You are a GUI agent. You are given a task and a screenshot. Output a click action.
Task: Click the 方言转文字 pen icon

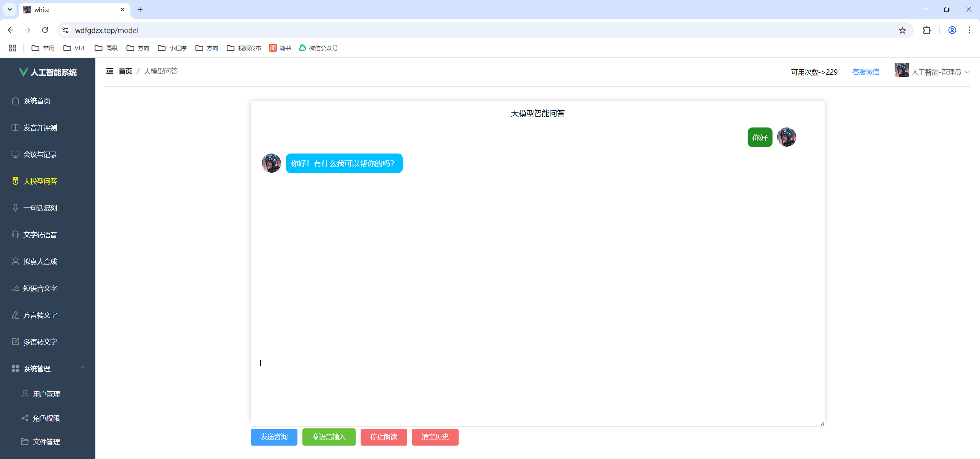(15, 315)
